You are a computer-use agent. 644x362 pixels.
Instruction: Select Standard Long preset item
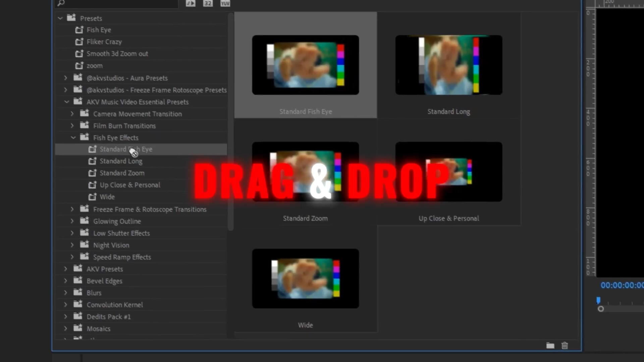tap(121, 161)
